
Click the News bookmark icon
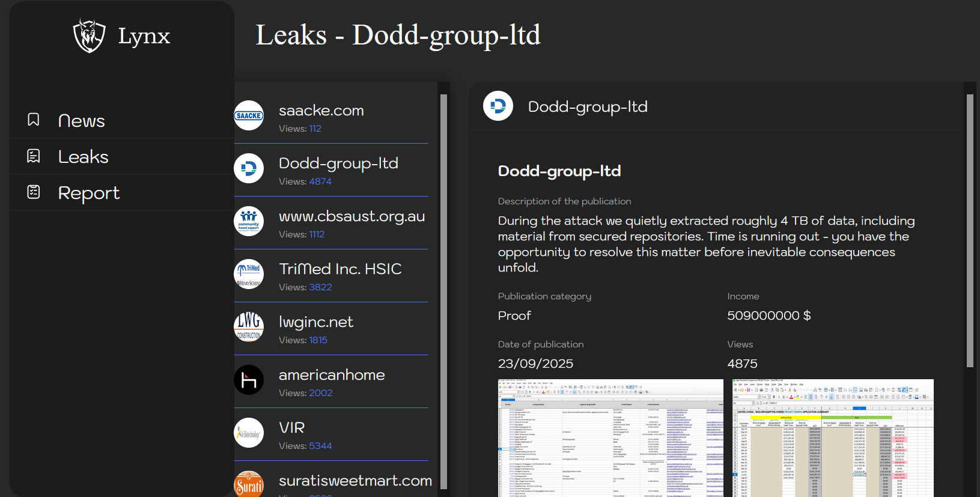[x=34, y=120]
